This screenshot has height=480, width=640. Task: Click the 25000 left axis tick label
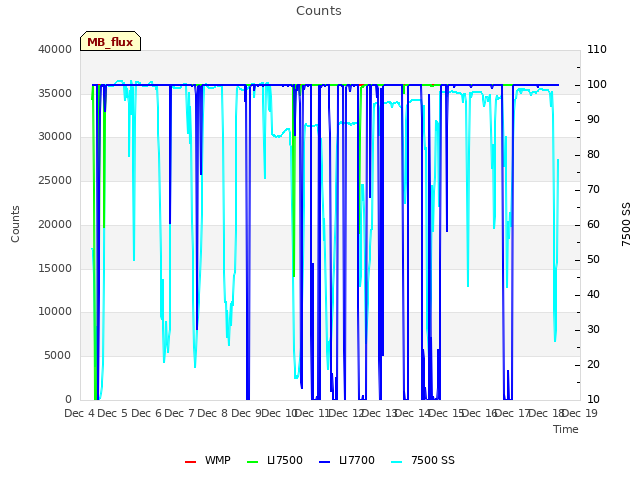click(55, 180)
